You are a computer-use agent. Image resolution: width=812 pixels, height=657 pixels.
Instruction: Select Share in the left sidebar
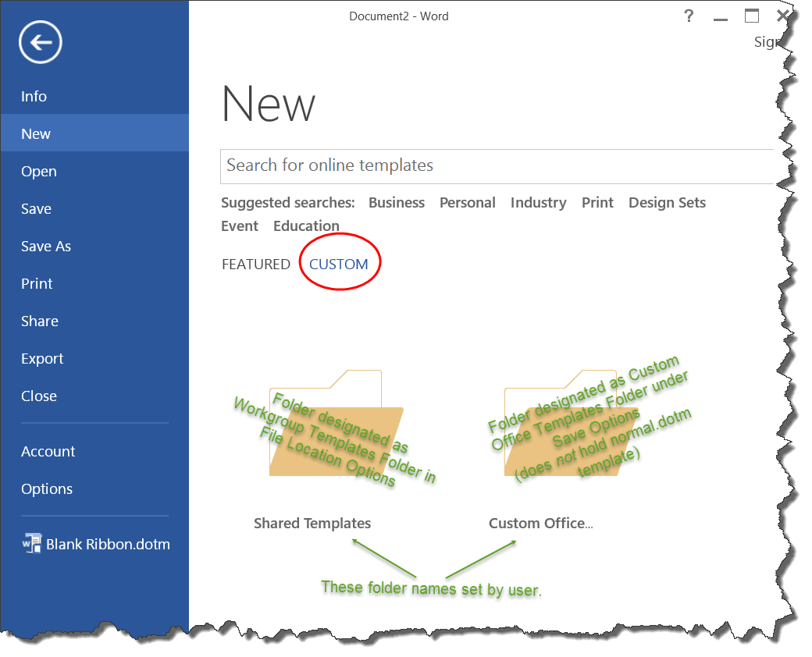(39, 321)
